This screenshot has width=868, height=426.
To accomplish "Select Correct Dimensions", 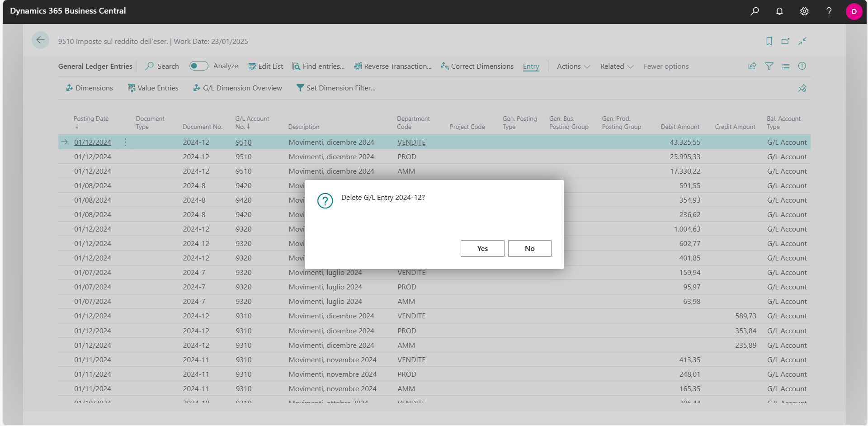I will 477,66.
